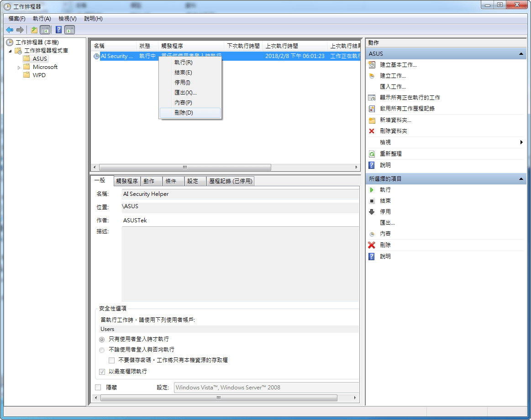Toggle the 隱藏 checkbox
This screenshot has height=420, width=531.
coord(98,387)
